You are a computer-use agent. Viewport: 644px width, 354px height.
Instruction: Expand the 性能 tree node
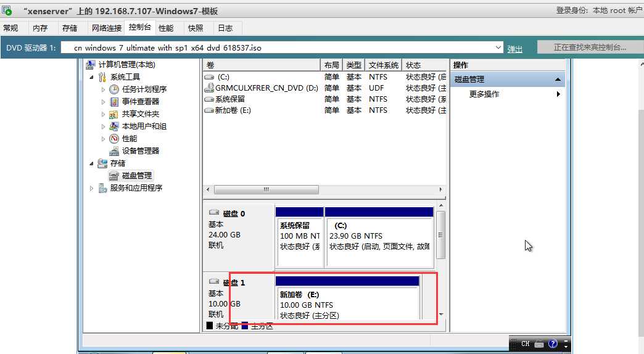coord(103,139)
